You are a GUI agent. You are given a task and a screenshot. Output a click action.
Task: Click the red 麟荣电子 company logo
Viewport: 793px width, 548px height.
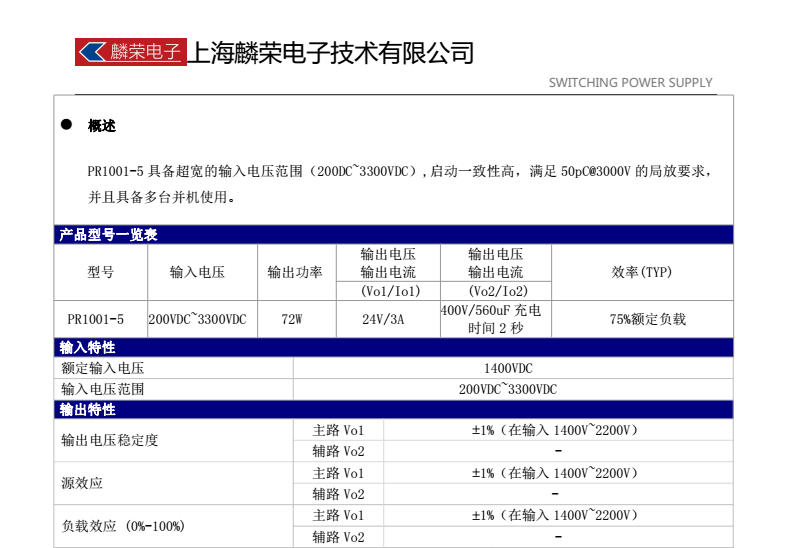pyautogui.click(x=131, y=52)
